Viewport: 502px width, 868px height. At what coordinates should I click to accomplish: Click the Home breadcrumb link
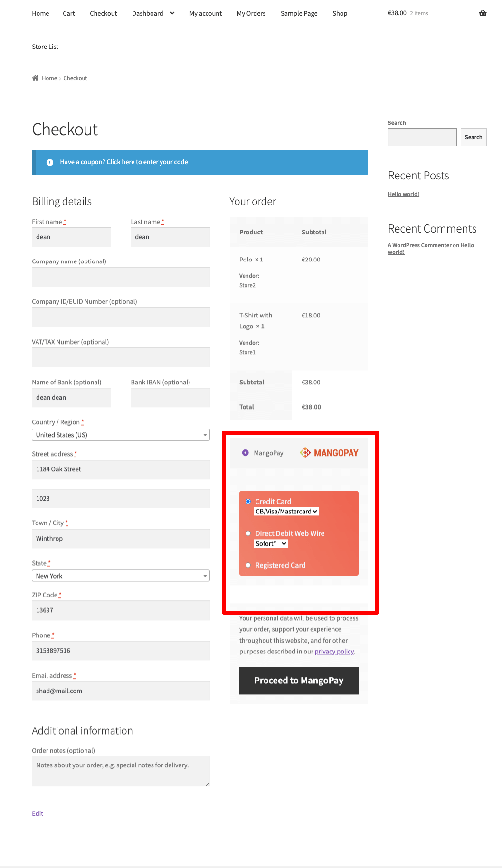(49, 78)
